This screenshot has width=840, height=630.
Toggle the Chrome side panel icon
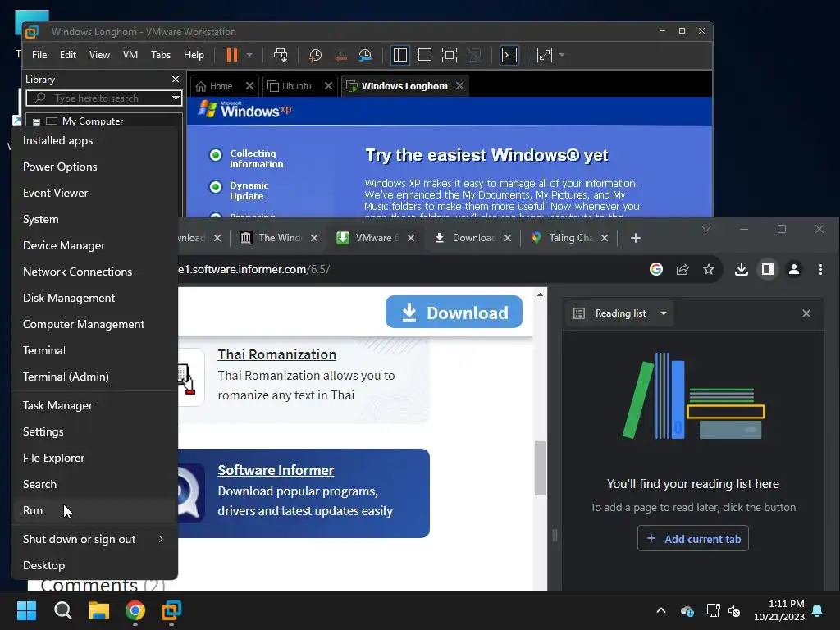click(768, 269)
